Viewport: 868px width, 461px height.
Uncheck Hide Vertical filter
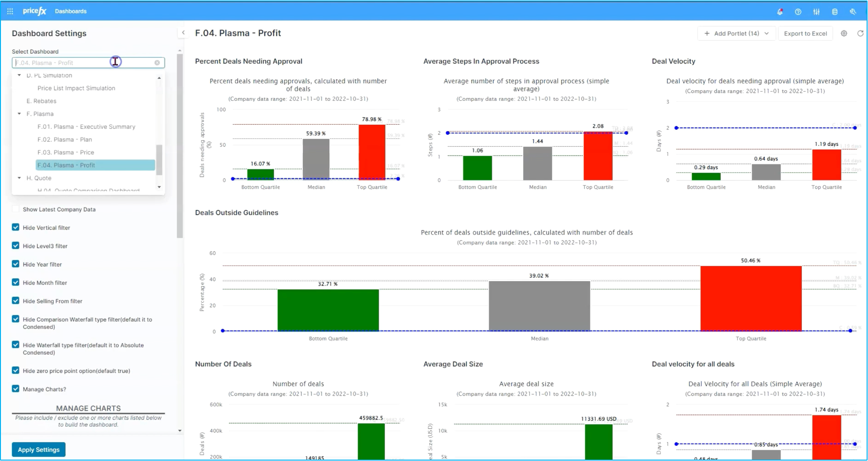16,228
